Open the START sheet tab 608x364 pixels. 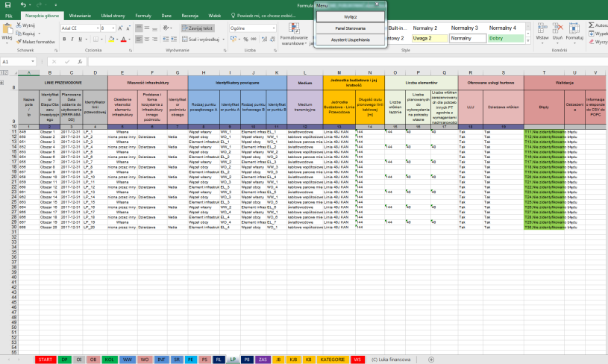point(46,360)
